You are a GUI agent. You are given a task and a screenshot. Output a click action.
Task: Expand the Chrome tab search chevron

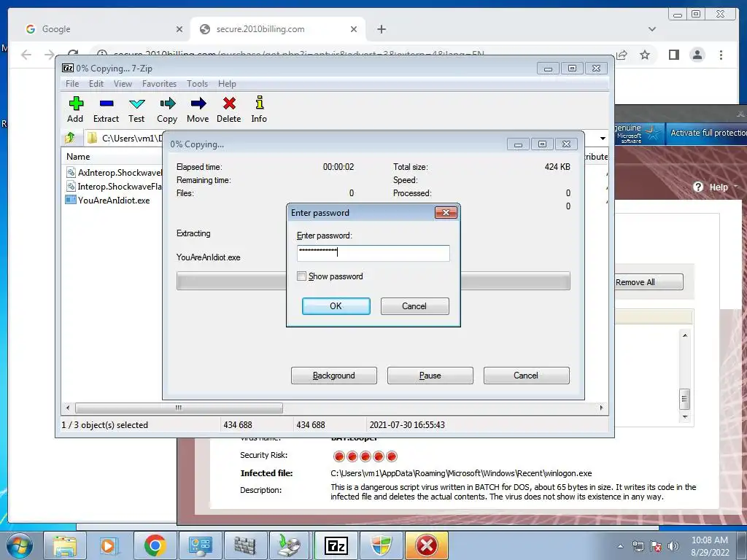(652, 29)
